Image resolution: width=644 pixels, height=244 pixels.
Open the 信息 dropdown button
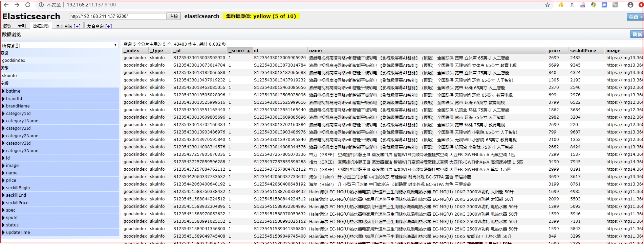(x=635, y=17)
